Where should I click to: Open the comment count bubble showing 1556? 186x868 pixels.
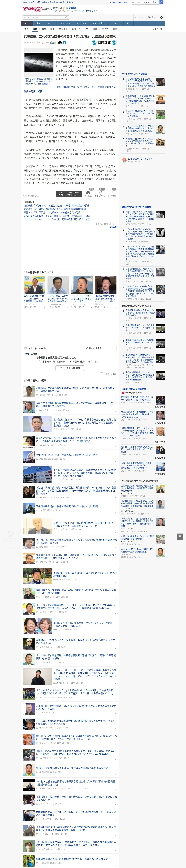coord(46,43)
